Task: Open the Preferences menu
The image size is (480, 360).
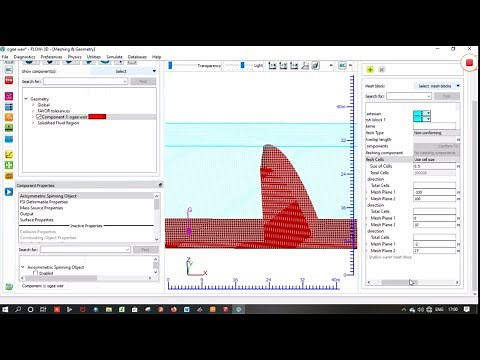Action: pyautogui.click(x=51, y=57)
